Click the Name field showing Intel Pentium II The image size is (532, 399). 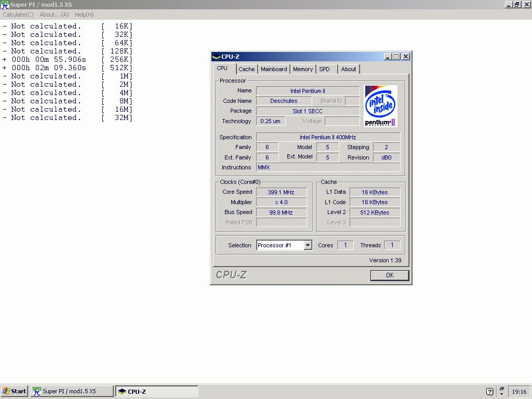click(x=308, y=91)
